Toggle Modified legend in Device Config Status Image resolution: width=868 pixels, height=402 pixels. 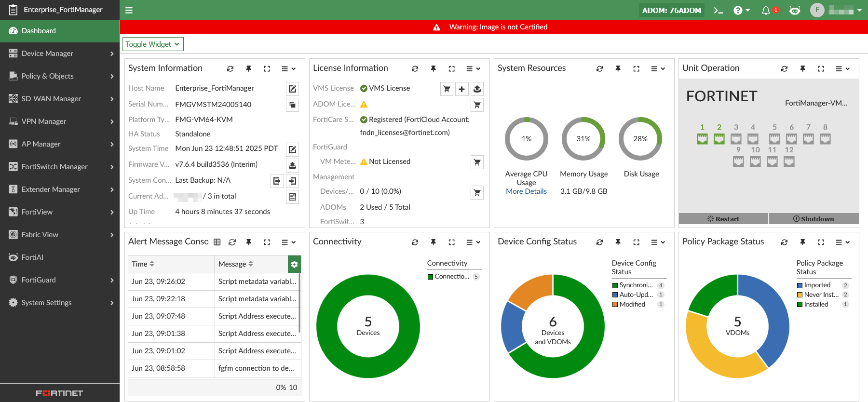tap(632, 305)
